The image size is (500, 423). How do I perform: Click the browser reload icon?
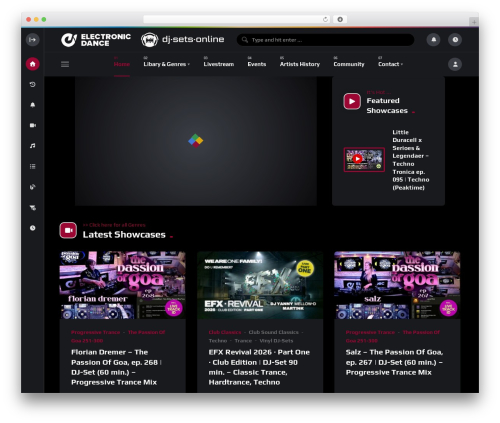(325, 19)
